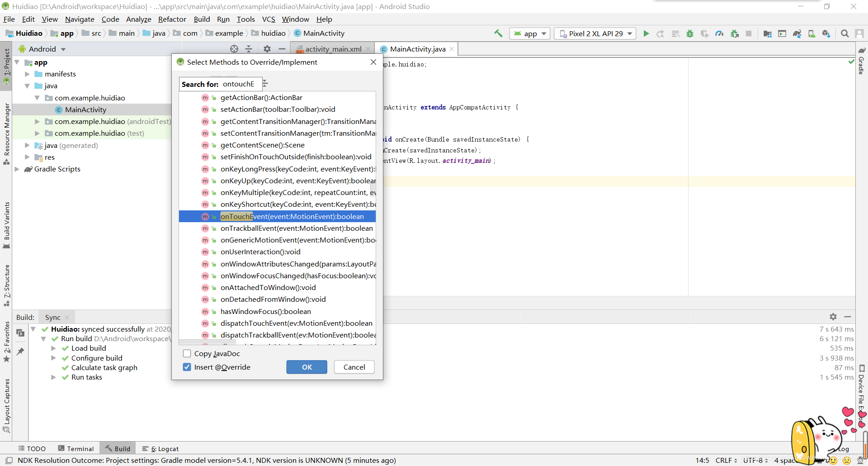Click OK in override methods dialog
The image size is (868, 466).
click(307, 367)
